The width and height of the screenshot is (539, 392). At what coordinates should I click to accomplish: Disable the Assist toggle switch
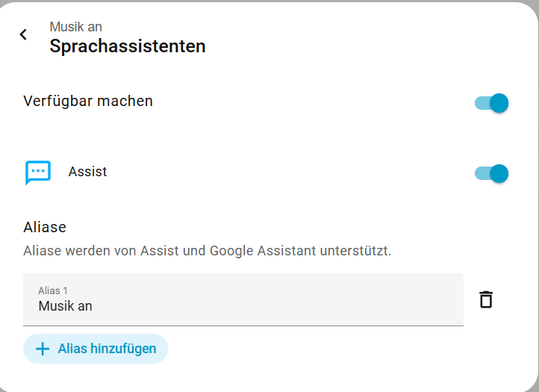coord(491,174)
